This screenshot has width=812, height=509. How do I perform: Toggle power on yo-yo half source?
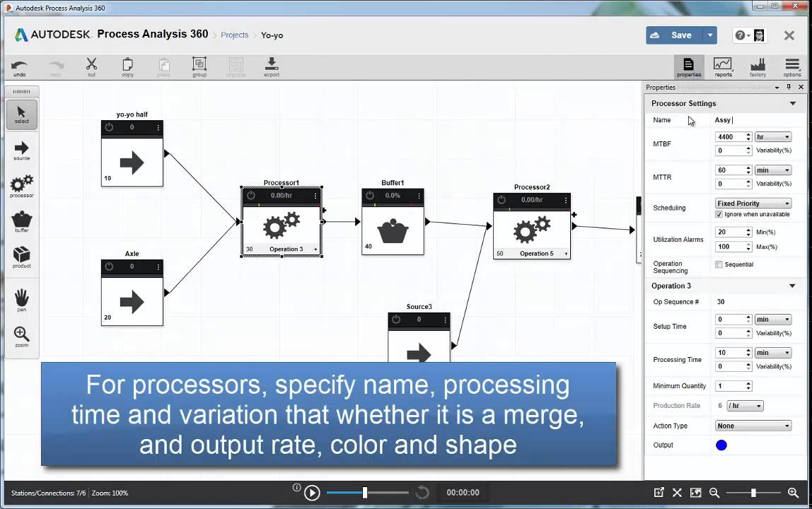[x=109, y=127]
